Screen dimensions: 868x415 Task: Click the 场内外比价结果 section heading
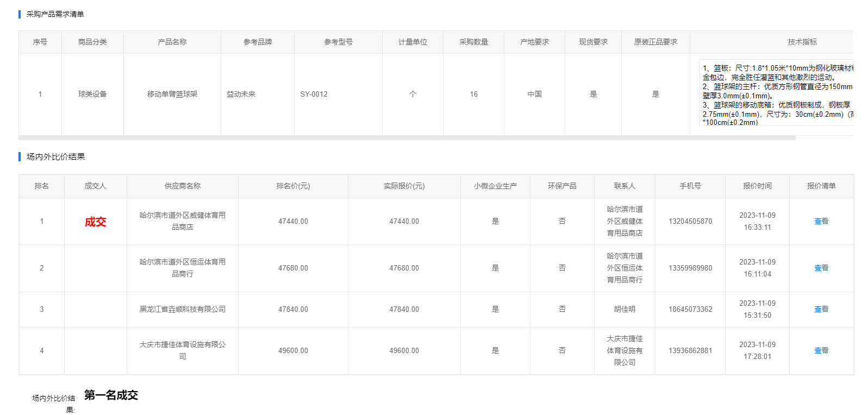[x=55, y=156]
